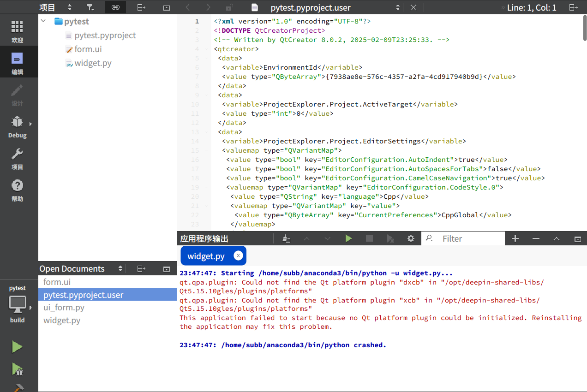
Task: Stop the running application in the output pane
Action: pos(369,238)
